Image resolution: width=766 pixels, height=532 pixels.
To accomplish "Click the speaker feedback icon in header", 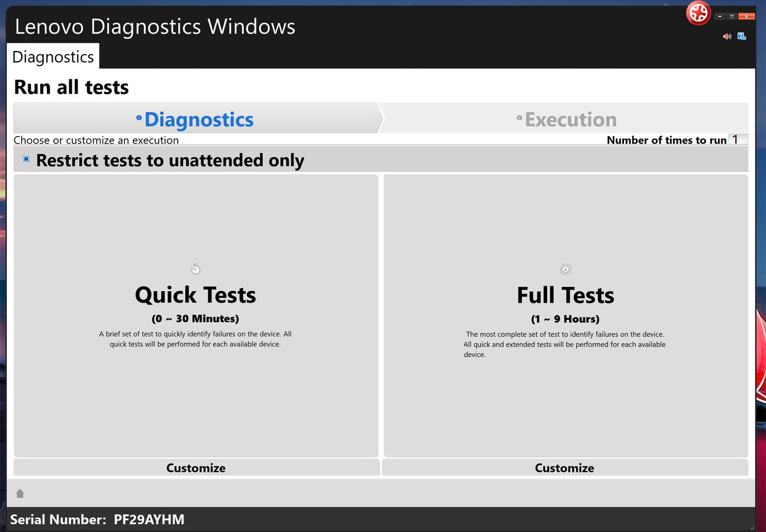I will (727, 36).
